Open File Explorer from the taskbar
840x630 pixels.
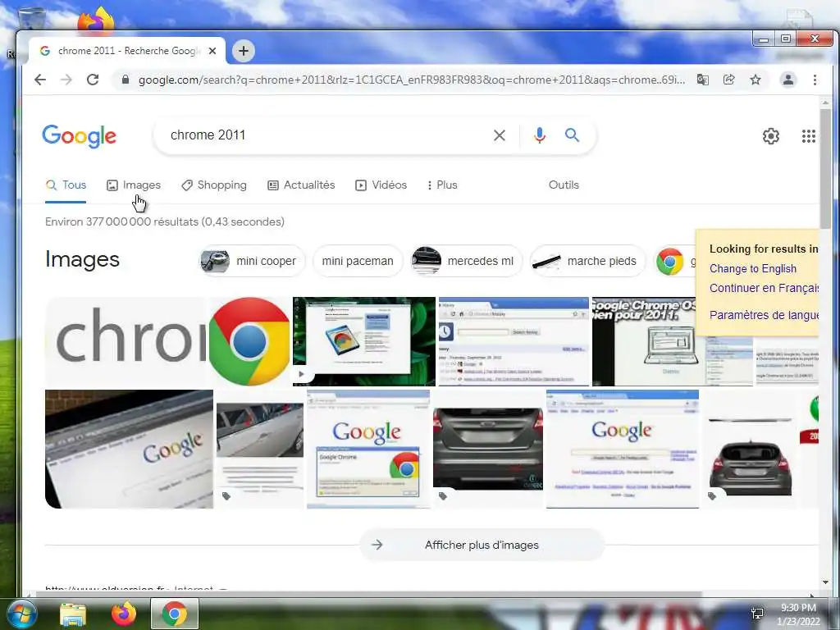point(73,614)
